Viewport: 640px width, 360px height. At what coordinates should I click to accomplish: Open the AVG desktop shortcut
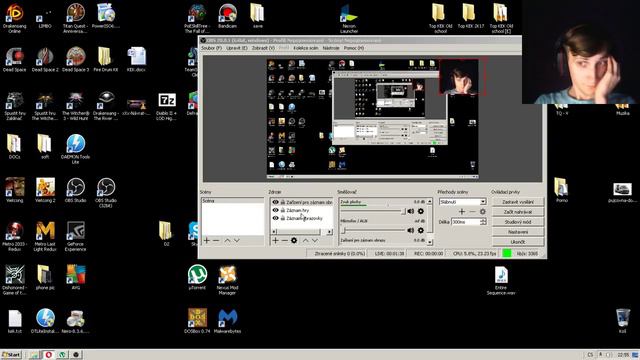coord(76,278)
